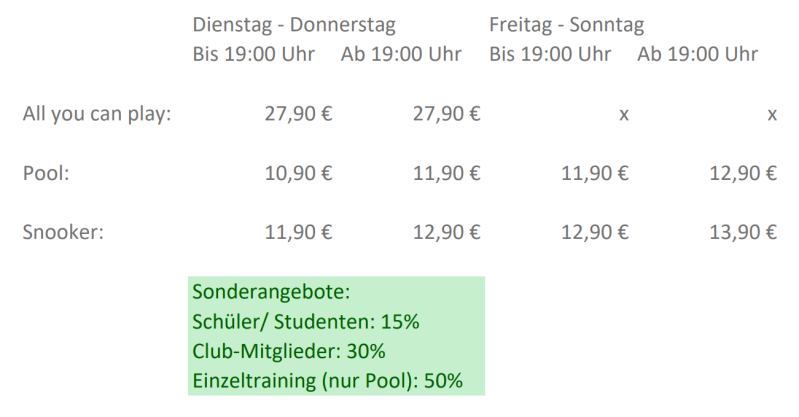This screenshot has width=799, height=417.
Task: Select the "Snooker:" row label
Action: pos(63,233)
